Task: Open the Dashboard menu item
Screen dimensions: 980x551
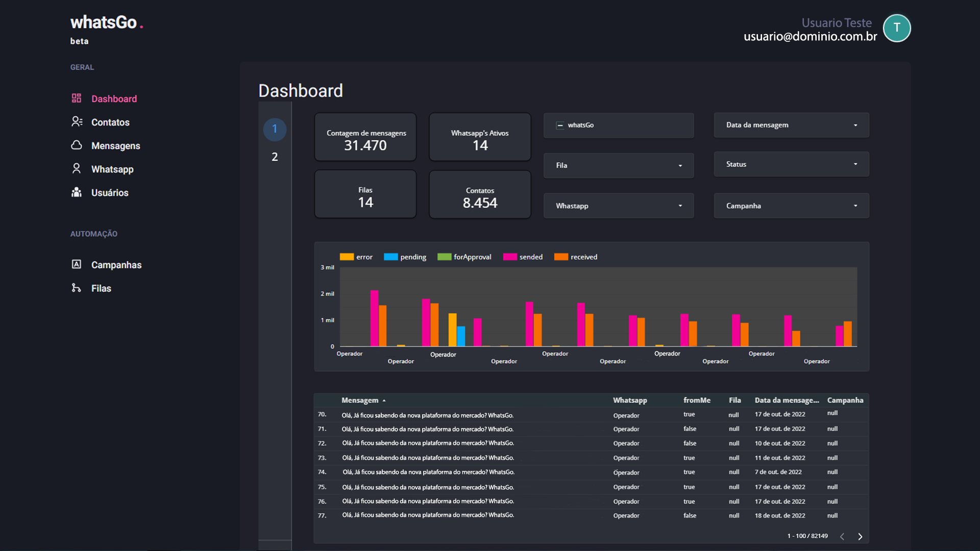Action: point(114,98)
